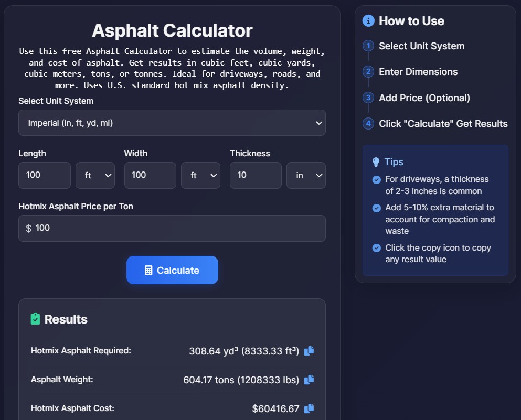This screenshot has height=420, width=521.
Task: Open the unit system dropdown showing Imperial
Action: coord(172,123)
